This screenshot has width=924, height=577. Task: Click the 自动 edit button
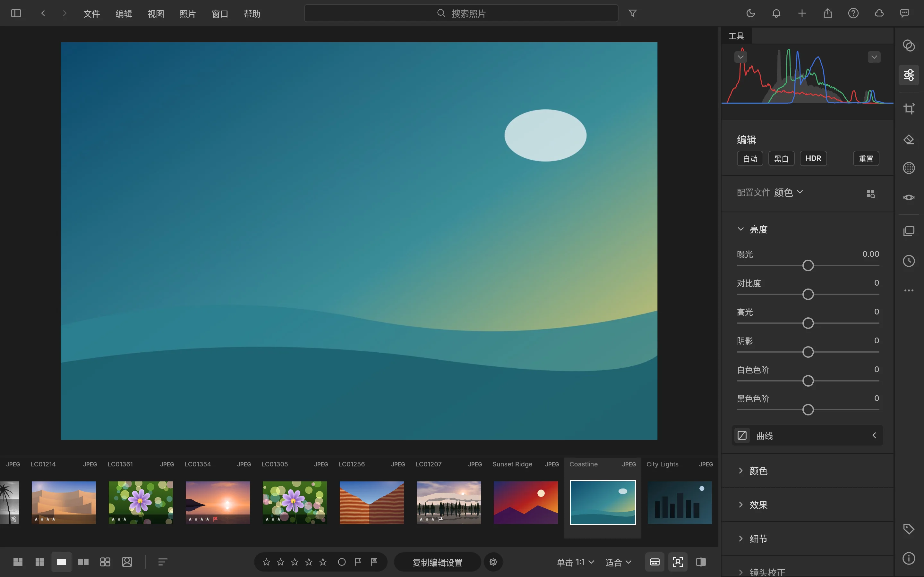click(750, 158)
